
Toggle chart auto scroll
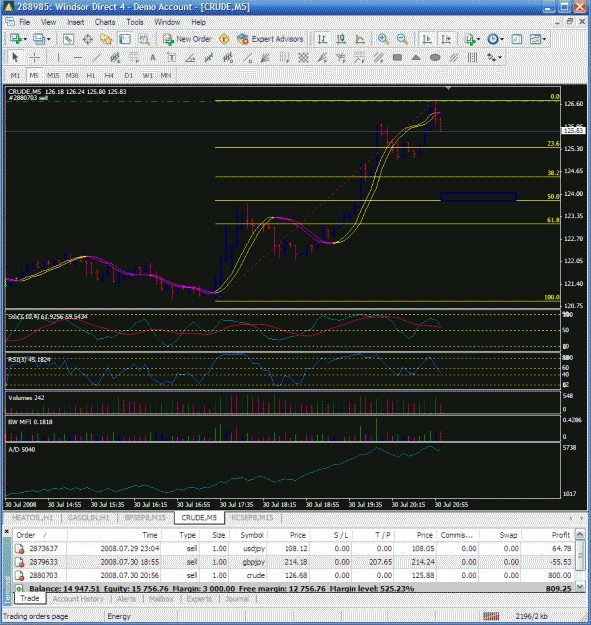click(427, 39)
